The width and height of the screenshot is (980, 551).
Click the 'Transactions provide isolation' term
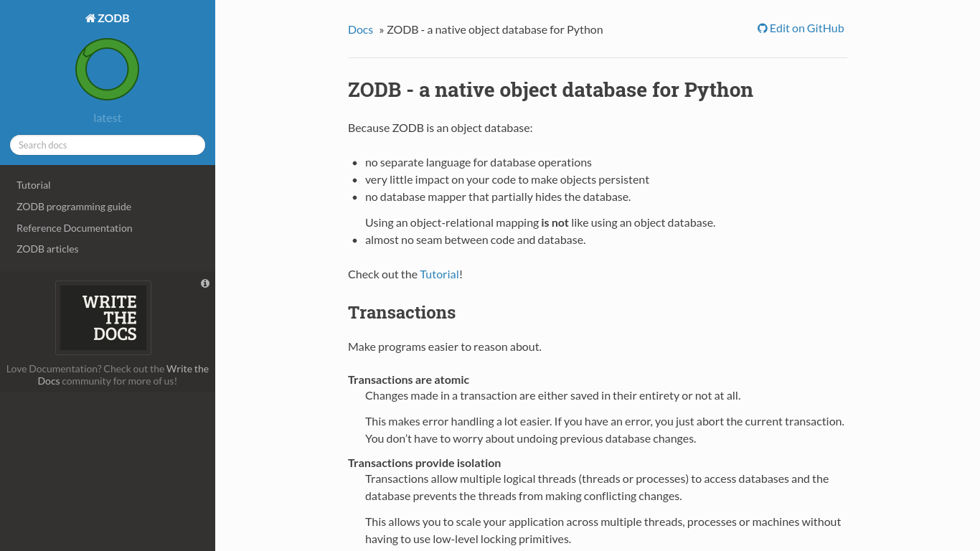[424, 463]
